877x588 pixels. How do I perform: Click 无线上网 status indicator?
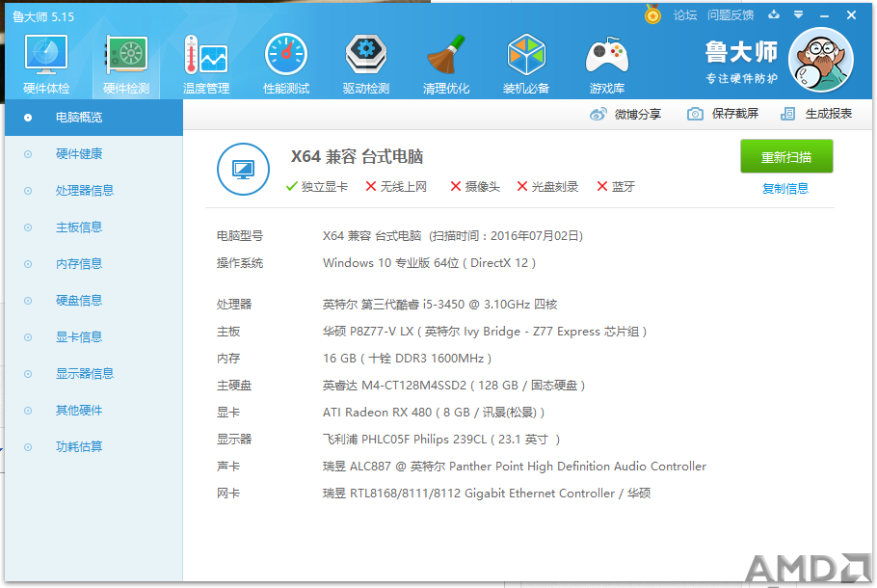click(396, 187)
